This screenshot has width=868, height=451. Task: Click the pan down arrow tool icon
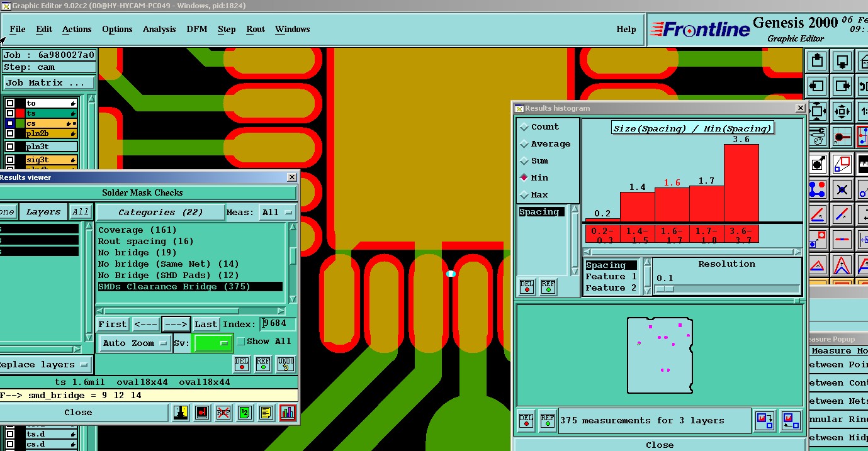842,61
